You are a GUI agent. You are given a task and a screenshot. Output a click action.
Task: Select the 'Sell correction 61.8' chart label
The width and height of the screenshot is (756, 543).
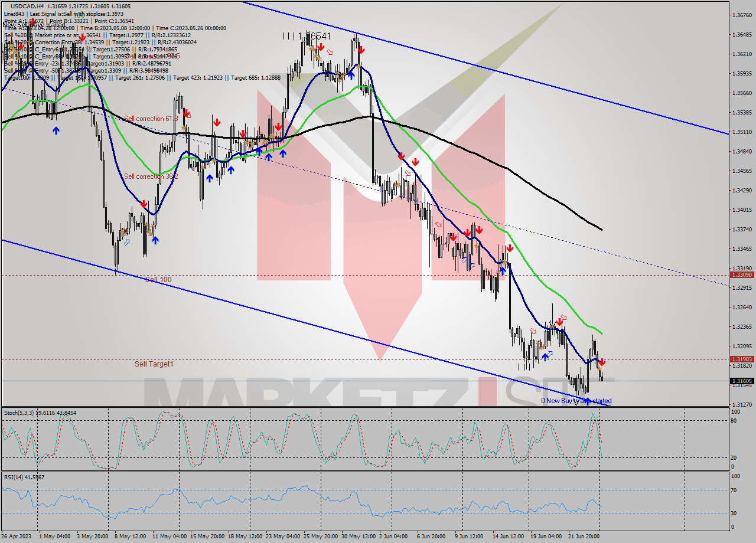pyautogui.click(x=151, y=119)
